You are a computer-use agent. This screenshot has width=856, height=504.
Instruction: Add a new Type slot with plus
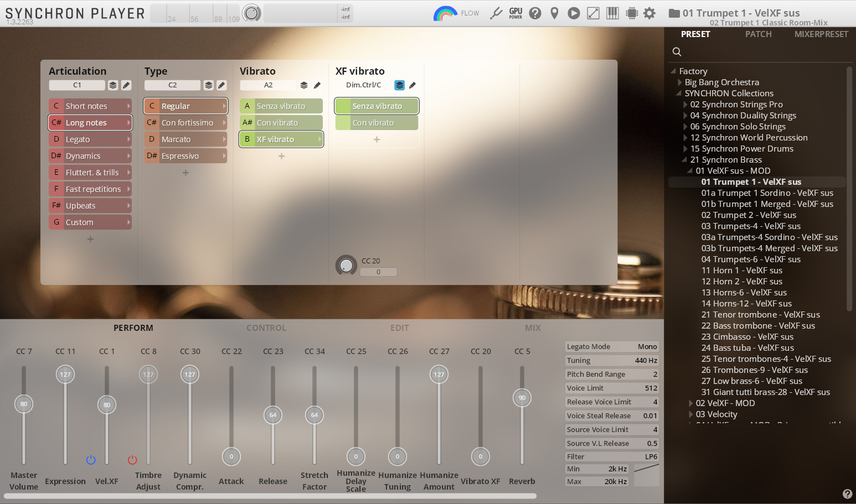point(185,173)
